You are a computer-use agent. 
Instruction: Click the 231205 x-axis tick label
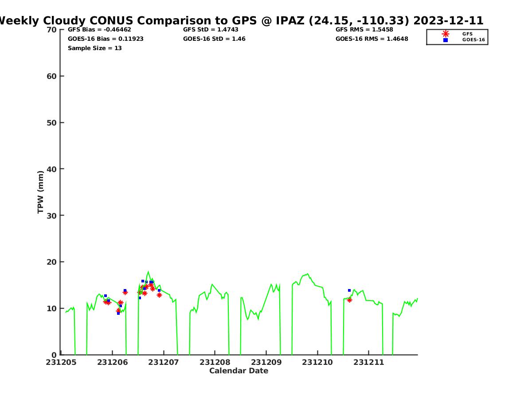pyautogui.click(x=61, y=362)
